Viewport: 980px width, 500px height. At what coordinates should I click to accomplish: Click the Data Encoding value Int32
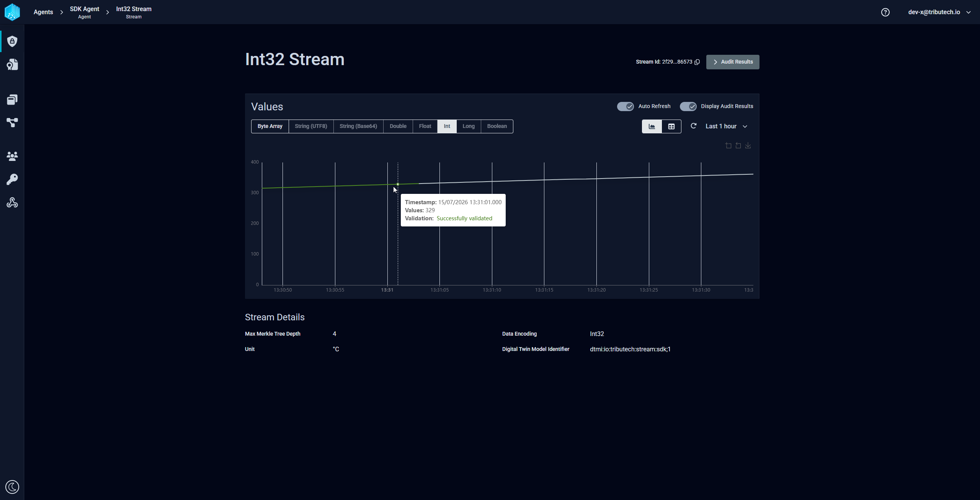click(597, 334)
